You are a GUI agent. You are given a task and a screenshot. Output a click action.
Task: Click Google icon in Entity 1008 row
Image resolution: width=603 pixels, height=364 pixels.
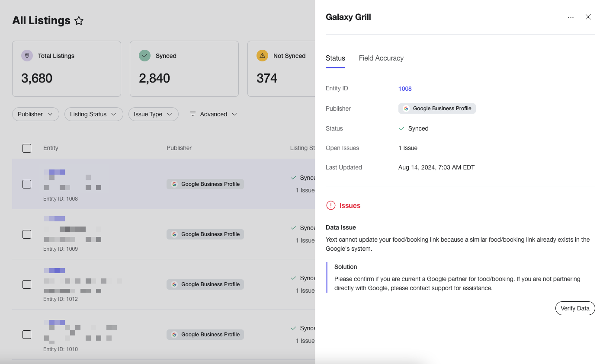[174, 184]
